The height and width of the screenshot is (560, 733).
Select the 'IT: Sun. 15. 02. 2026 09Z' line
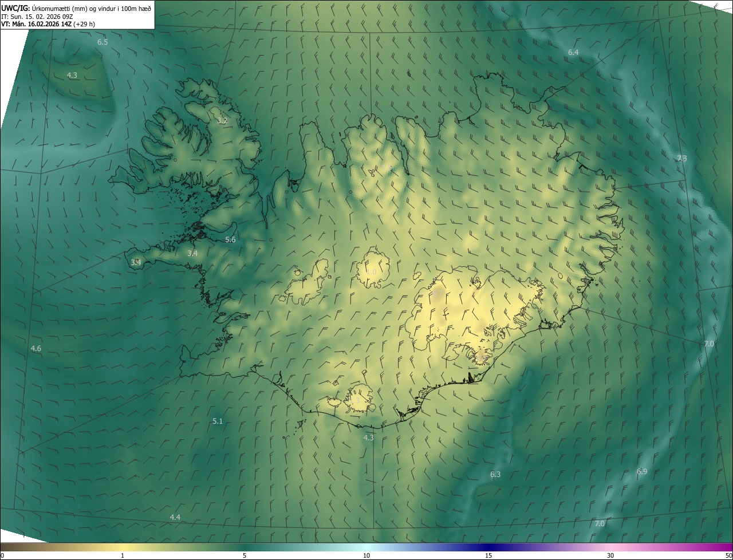click(x=37, y=17)
